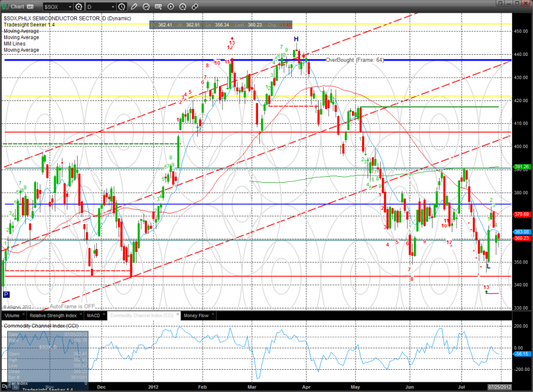Close the MACD study tab
533x392 pixels.
pos(104,314)
